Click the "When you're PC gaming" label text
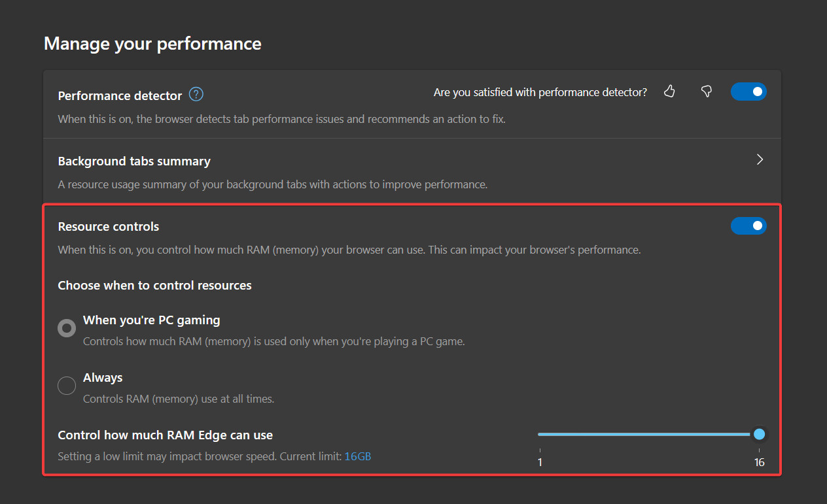This screenshot has width=827, height=504. (x=151, y=320)
